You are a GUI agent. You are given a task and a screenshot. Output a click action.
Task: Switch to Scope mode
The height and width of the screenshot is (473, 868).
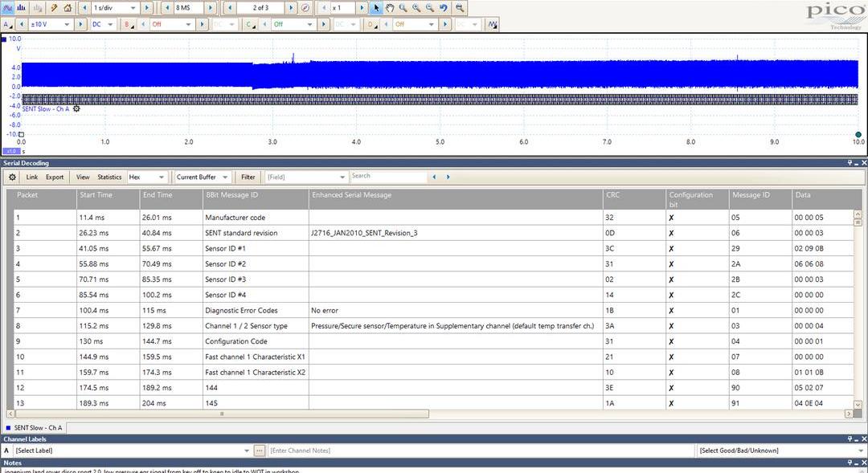tap(8, 8)
